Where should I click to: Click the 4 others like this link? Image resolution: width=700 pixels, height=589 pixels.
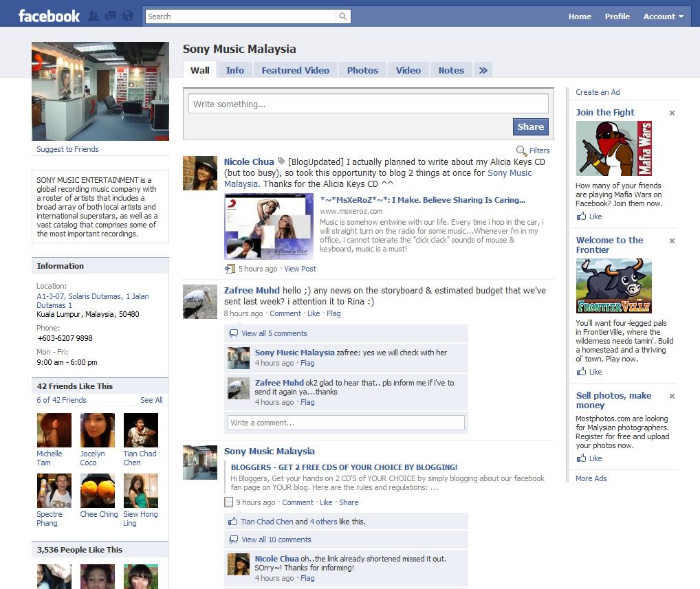pos(324,522)
